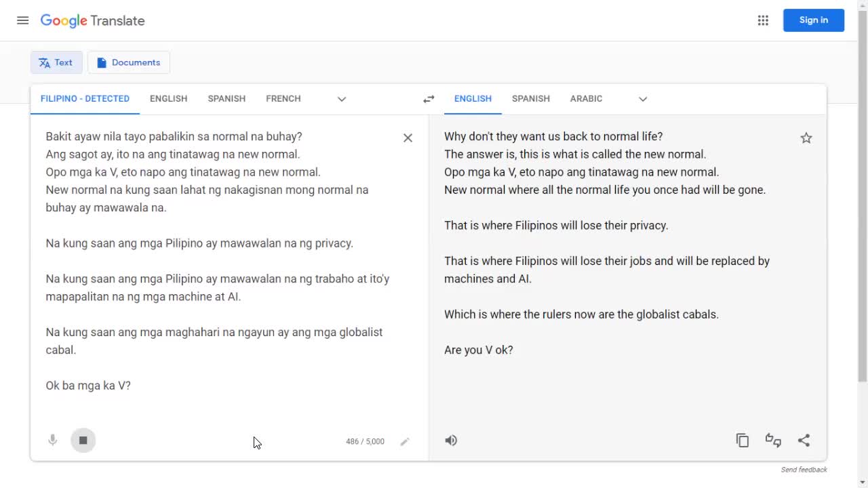Click the Sign in button
868x488 pixels.
click(814, 20)
